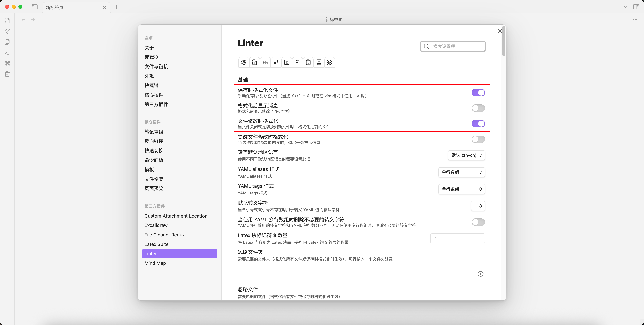Expand the YAML aliases 样式 dropdown
The width and height of the screenshot is (644, 325).
pyautogui.click(x=462, y=172)
